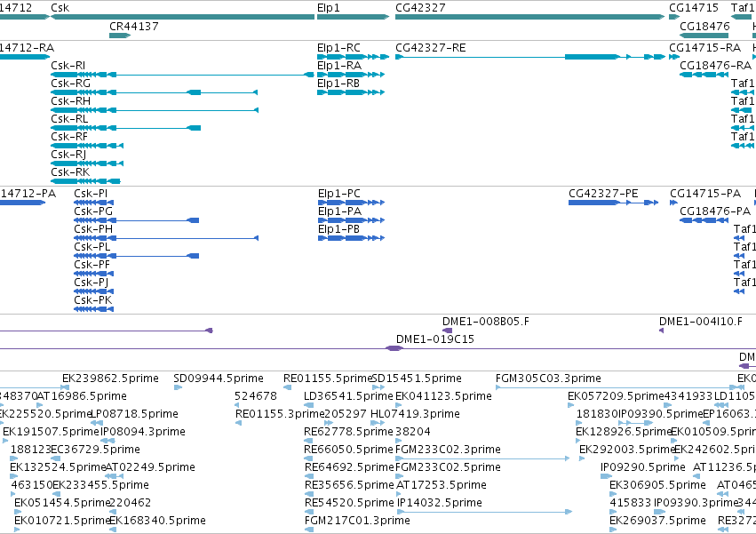Select EST RE01155.5prime
This screenshot has height=534, width=756.
[328, 379]
